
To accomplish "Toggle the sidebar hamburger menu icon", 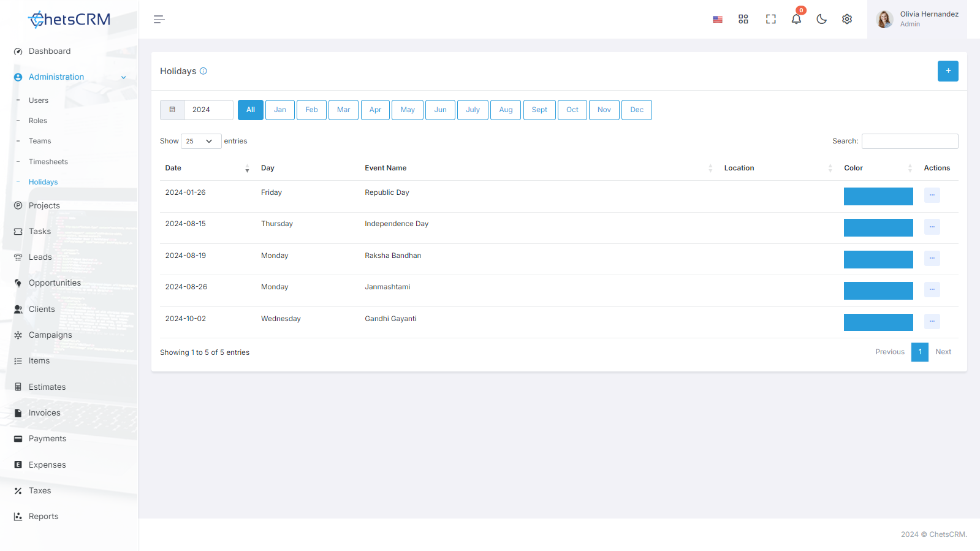I will [159, 20].
